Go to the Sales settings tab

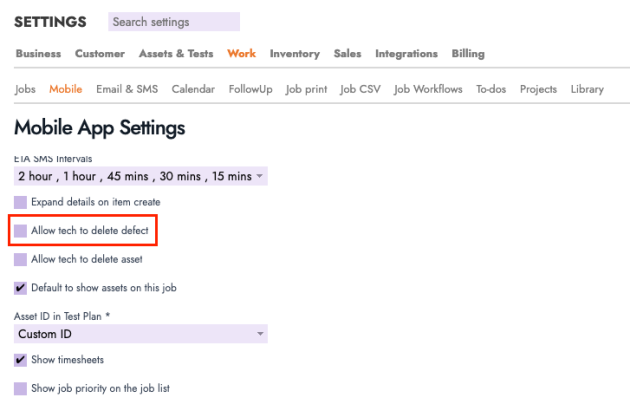pos(347,54)
